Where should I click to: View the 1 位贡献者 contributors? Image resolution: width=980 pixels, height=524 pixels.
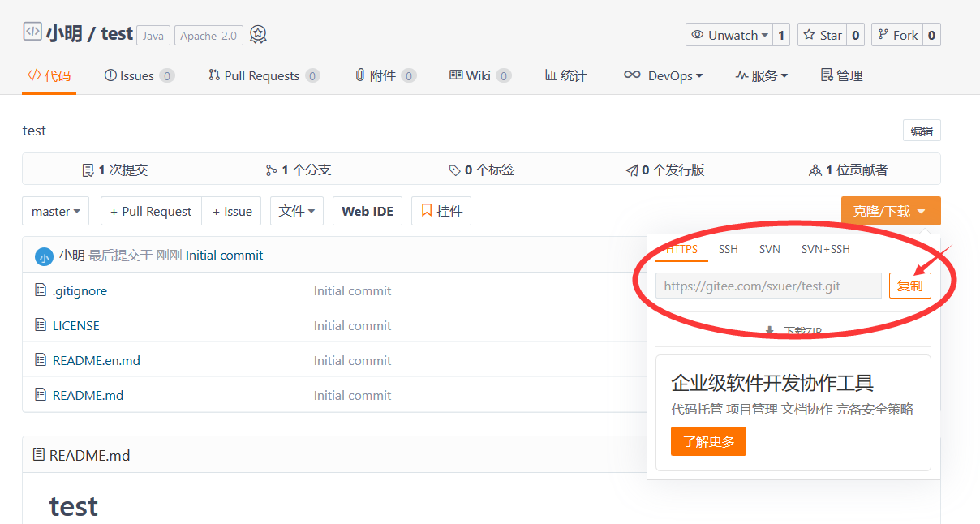click(x=848, y=170)
